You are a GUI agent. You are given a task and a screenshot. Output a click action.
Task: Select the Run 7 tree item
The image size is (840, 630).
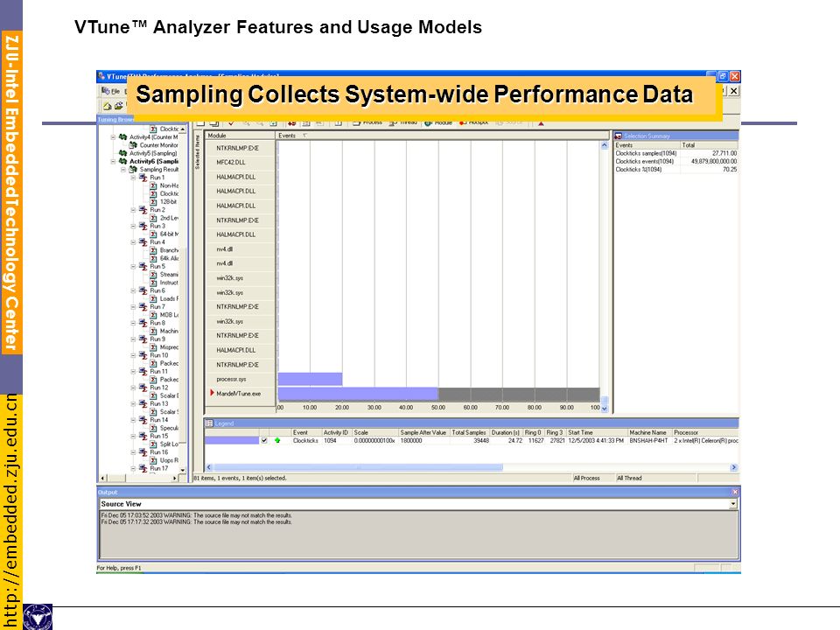[x=157, y=307]
